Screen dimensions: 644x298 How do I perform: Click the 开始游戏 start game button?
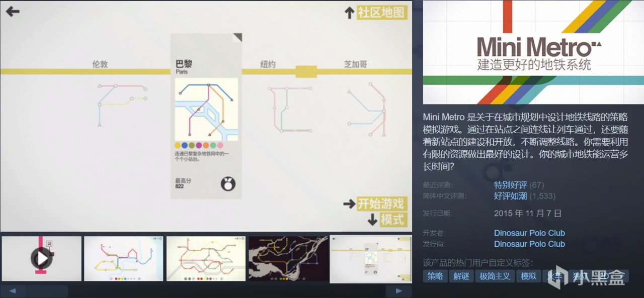click(x=382, y=204)
